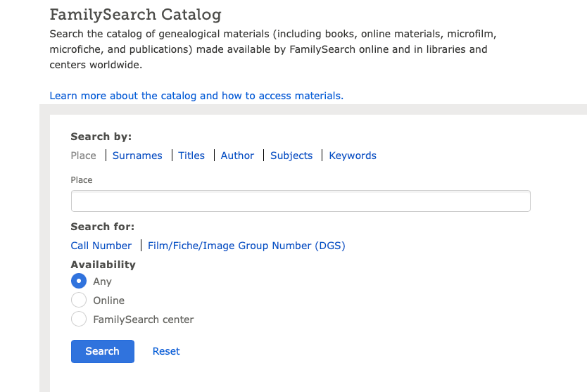This screenshot has width=587, height=392.
Task: Select the FamilySearch center radio button
Action: coord(80,320)
